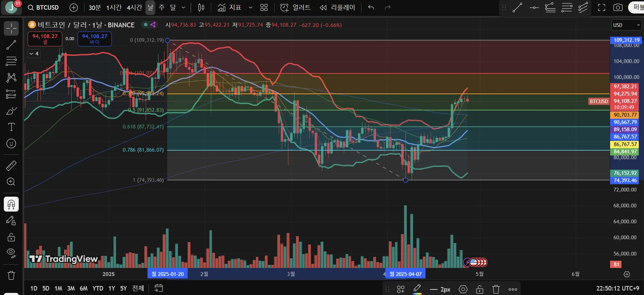Open the forecasting and measurement tools

tap(11, 94)
